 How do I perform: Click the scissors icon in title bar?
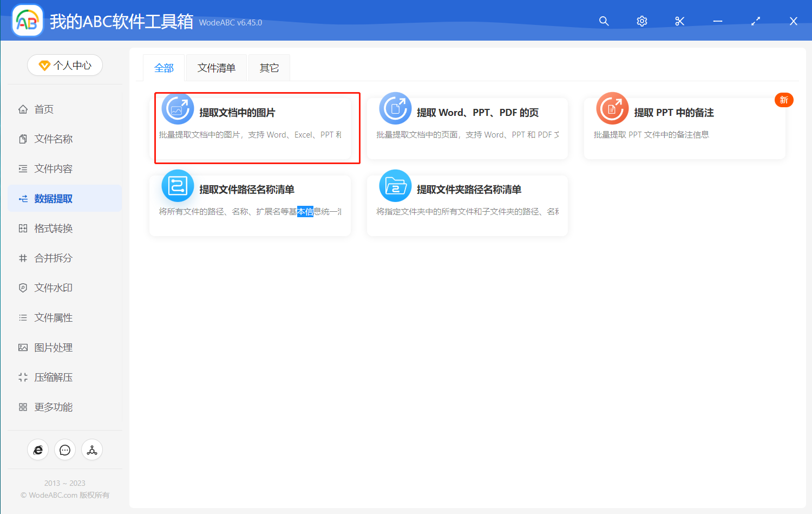679,21
